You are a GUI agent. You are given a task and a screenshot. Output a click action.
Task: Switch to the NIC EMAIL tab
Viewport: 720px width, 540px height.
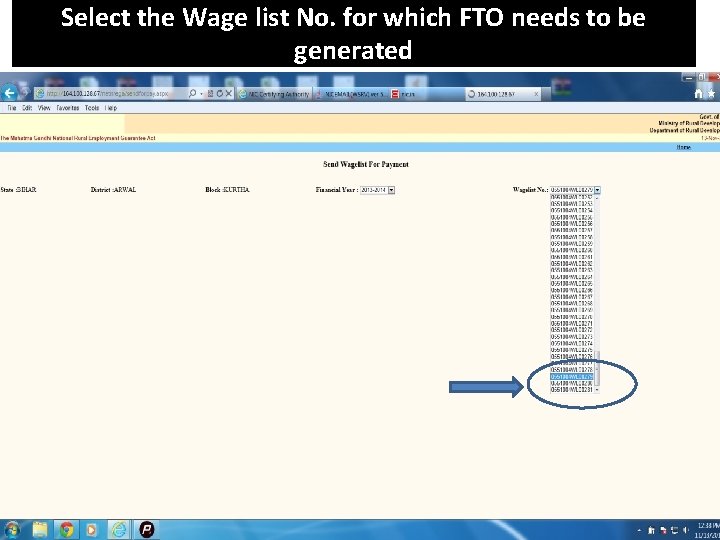click(351, 94)
